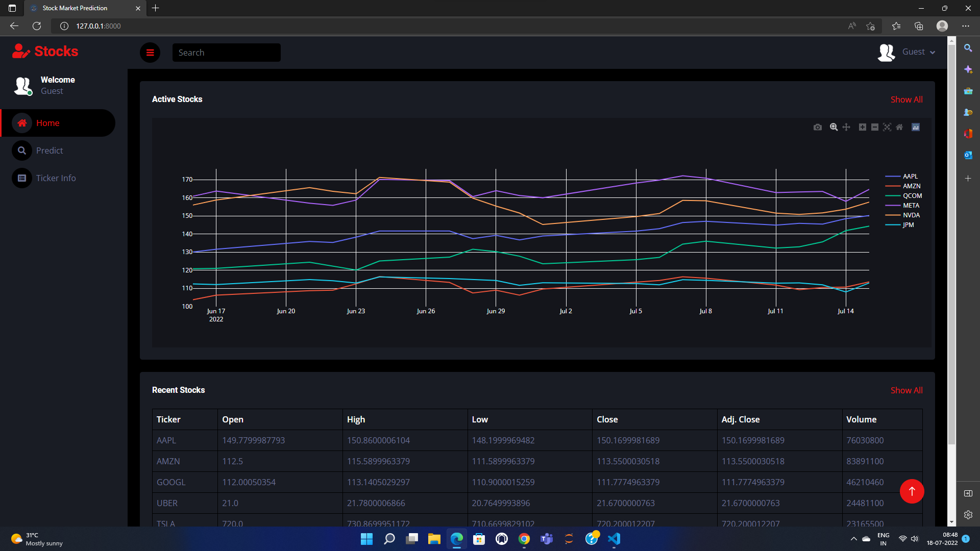This screenshot has height=551, width=980.
Task: Autoscale the Active Stocks chart
Action: pos(887,127)
